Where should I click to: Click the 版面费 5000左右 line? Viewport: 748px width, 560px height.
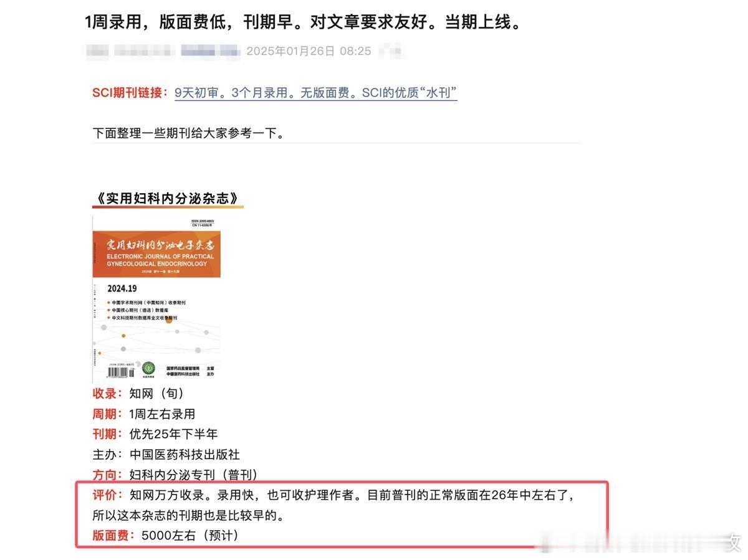(x=166, y=535)
